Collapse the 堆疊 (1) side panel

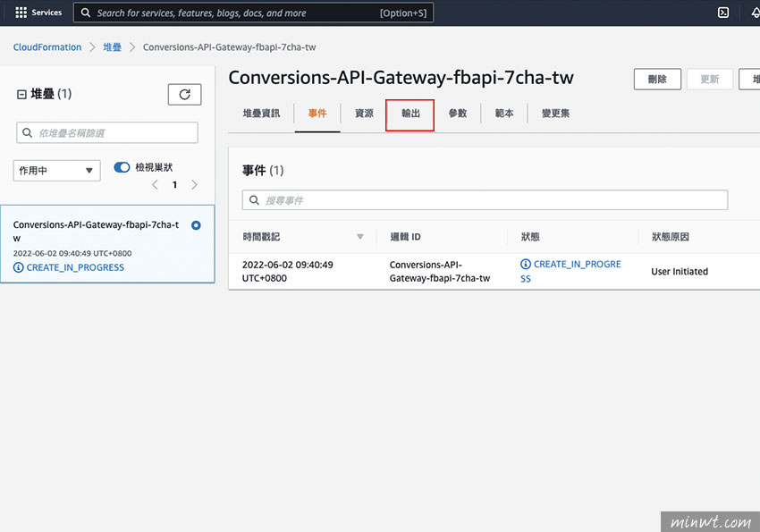click(21, 95)
